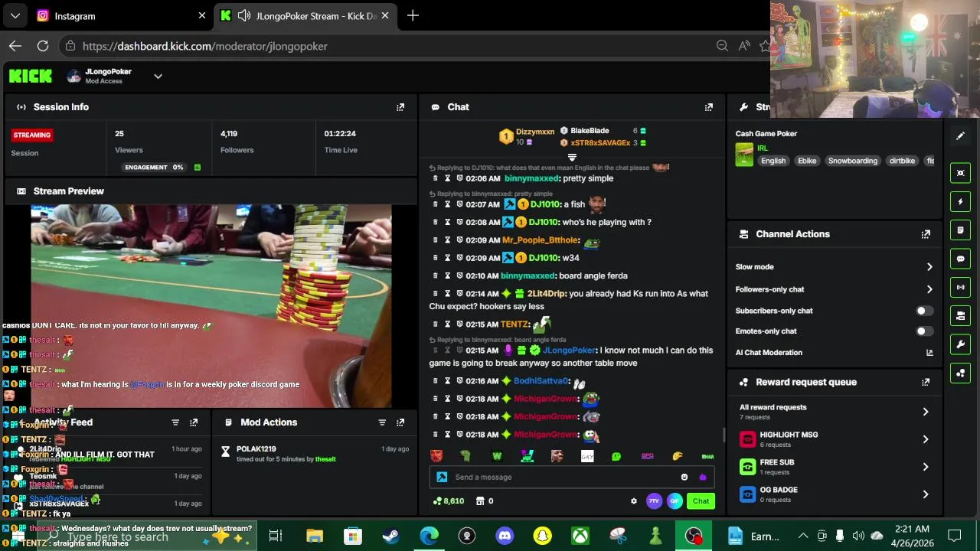The image size is (980, 551).
Task: Click the wrench sidebar icon
Action: 960,344
